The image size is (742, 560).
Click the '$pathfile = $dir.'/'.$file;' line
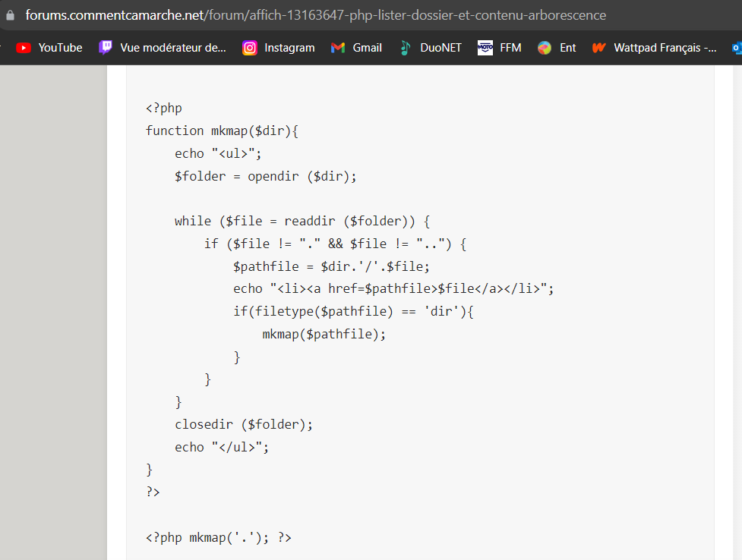331,267
